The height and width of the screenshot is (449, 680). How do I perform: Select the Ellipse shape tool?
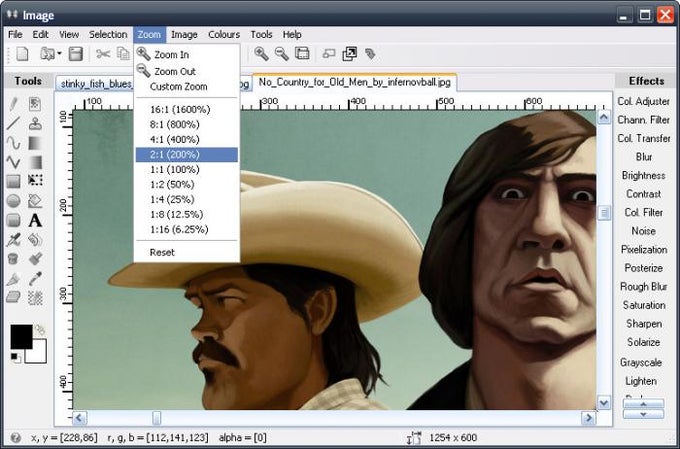tap(13, 200)
